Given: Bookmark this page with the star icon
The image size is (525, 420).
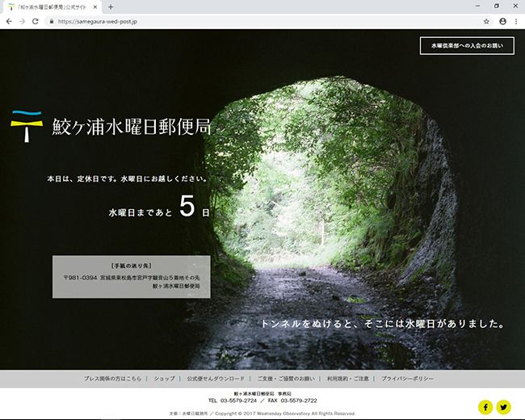Looking at the screenshot, I should [x=486, y=21].
